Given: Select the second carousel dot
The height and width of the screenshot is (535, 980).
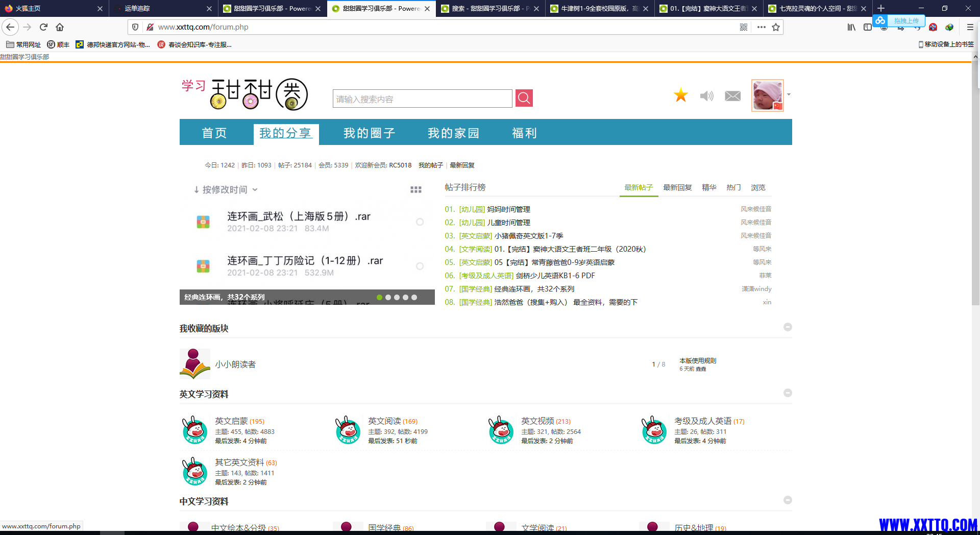Looking at the screenshot, I should (388, 297).
